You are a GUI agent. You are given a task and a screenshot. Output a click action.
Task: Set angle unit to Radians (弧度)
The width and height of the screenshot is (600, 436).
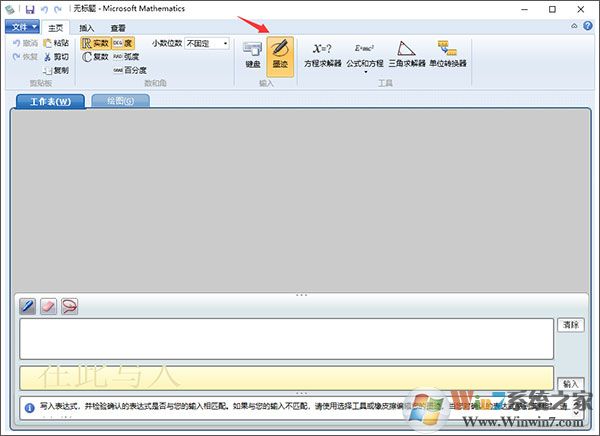(x=126, y=57)
